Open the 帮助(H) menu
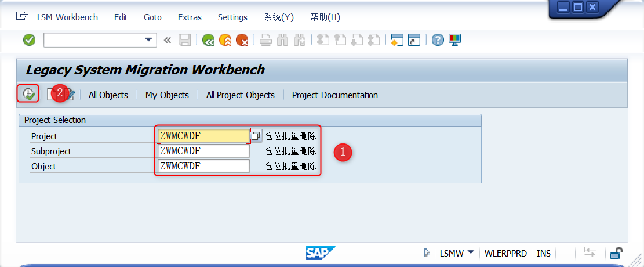This screenshot has width=644, height=267. pos(325,17)
